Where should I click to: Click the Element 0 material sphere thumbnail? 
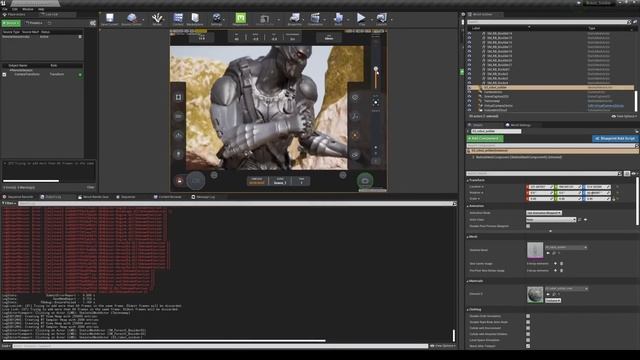coord(535,294)
